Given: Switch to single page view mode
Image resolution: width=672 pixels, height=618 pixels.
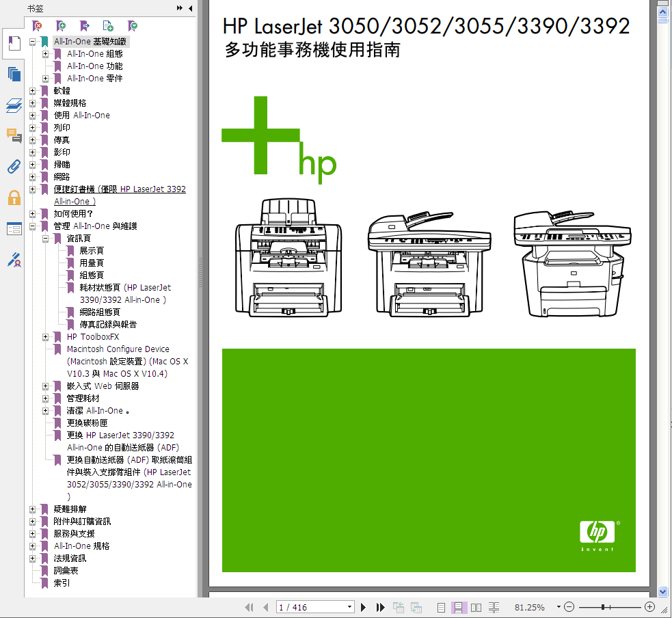Looking at the screenshot, I should point(441,607).
